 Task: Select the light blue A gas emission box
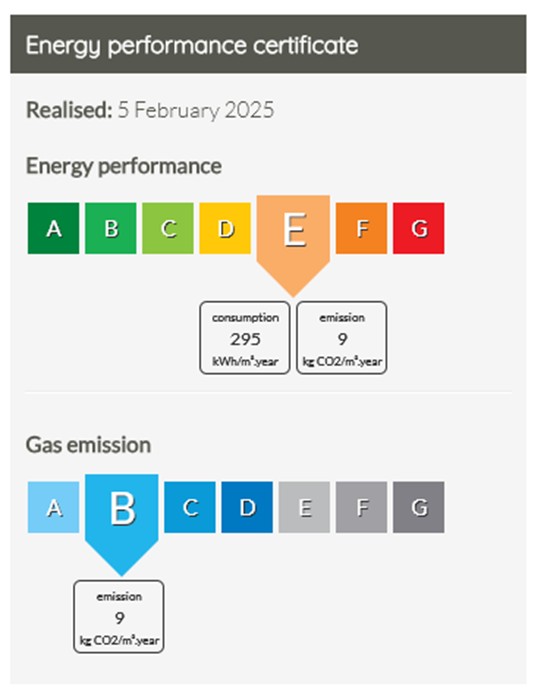[x=53, y=507]
